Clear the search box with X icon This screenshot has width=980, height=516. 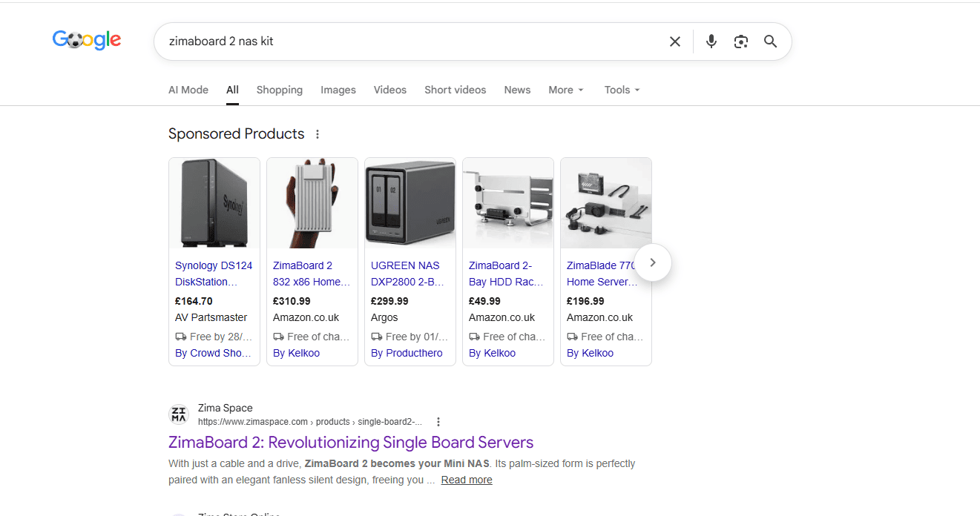pos(675,42)
